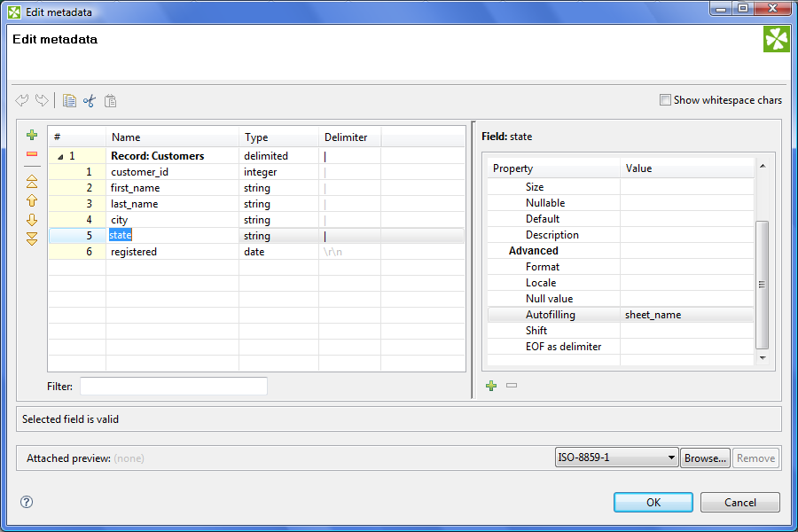Click the Browse... button
The image size is (798, 532).
(705, 458)
